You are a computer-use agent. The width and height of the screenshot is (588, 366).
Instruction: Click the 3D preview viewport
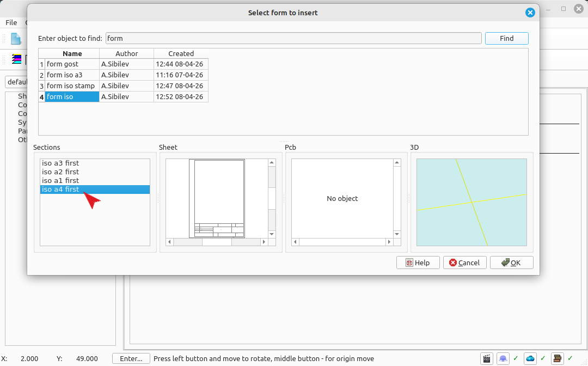point(471,202)
